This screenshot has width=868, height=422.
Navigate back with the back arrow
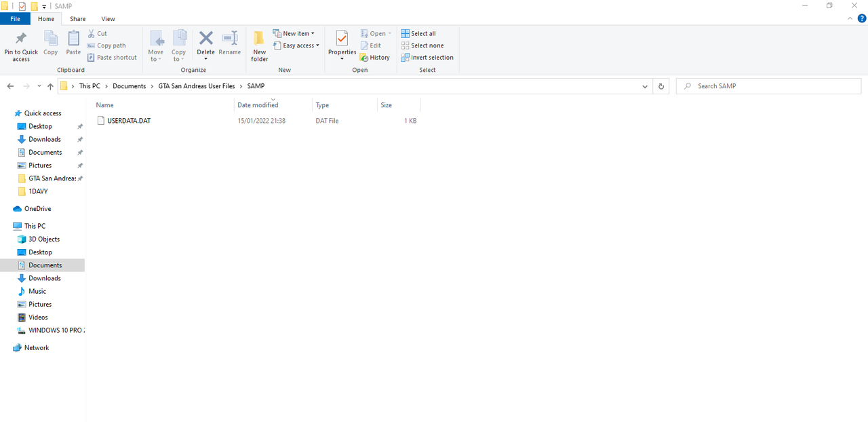[x=10, y=86]
